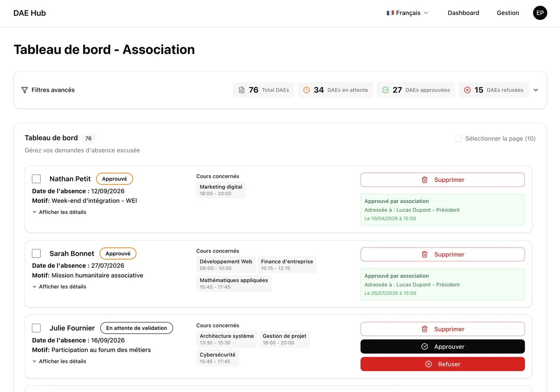Image resolution: width=560 pixels, height=392 pixels.
Task: Open the Gestion nav item
Action: pyautogui.click(x=508, y=13)
